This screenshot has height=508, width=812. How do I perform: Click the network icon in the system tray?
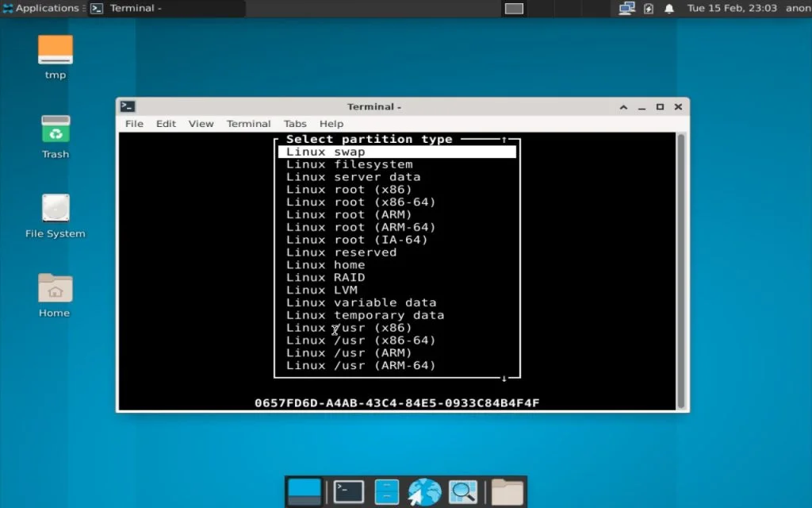tap(626, 8)
